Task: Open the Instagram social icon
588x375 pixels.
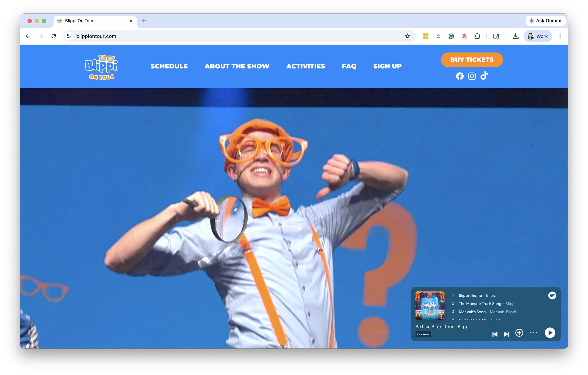Action: 472,76
